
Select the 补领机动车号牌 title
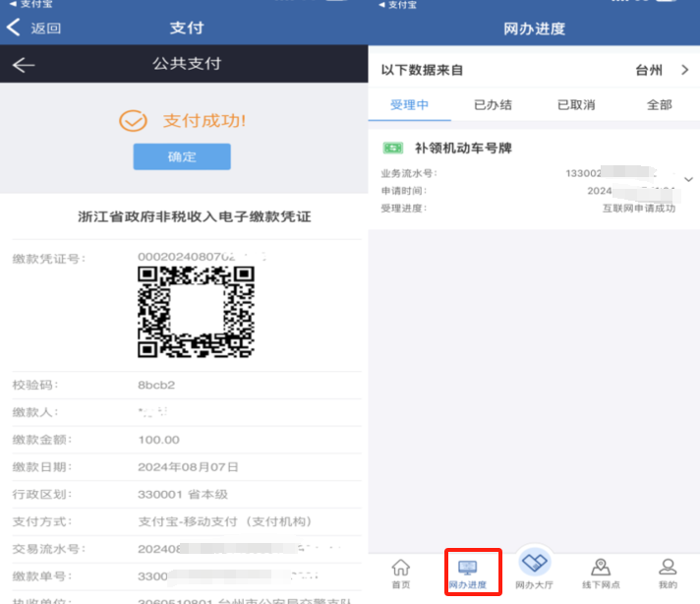(x=463, y=148)
